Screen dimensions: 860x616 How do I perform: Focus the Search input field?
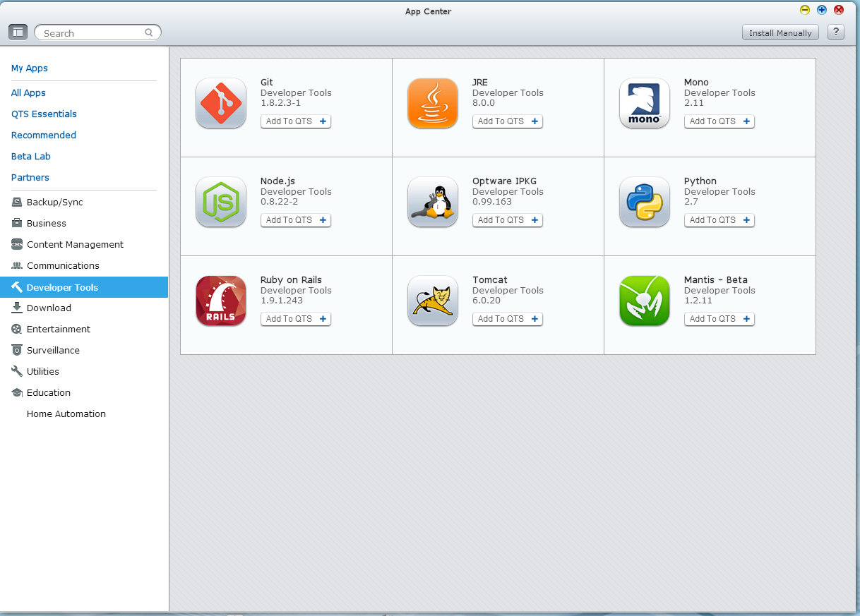pyautogui.click(x=97, y=32)
